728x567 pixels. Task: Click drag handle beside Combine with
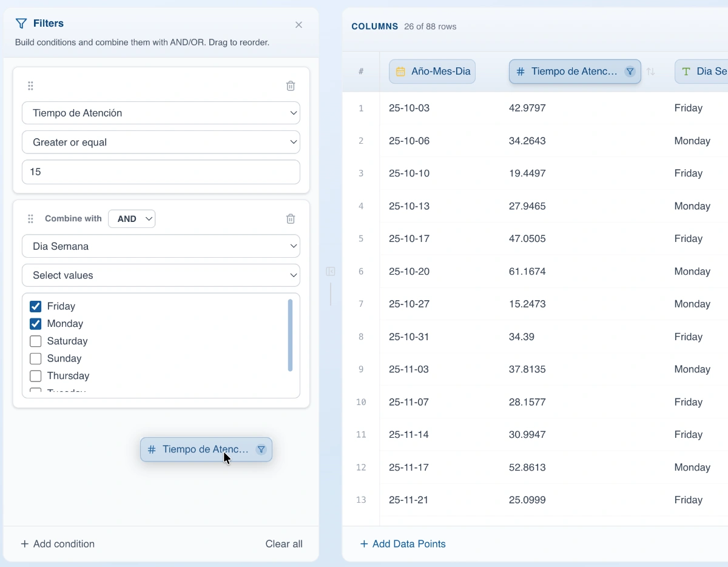point(30,219)
